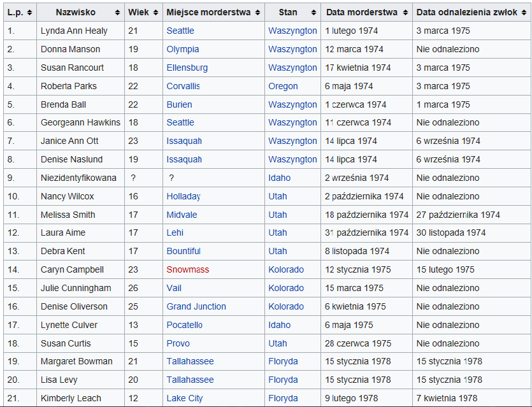The width and height of the screenshot is (532, 407).
Task: Open Grand Junction city link
Action: [x=196, y=306]
